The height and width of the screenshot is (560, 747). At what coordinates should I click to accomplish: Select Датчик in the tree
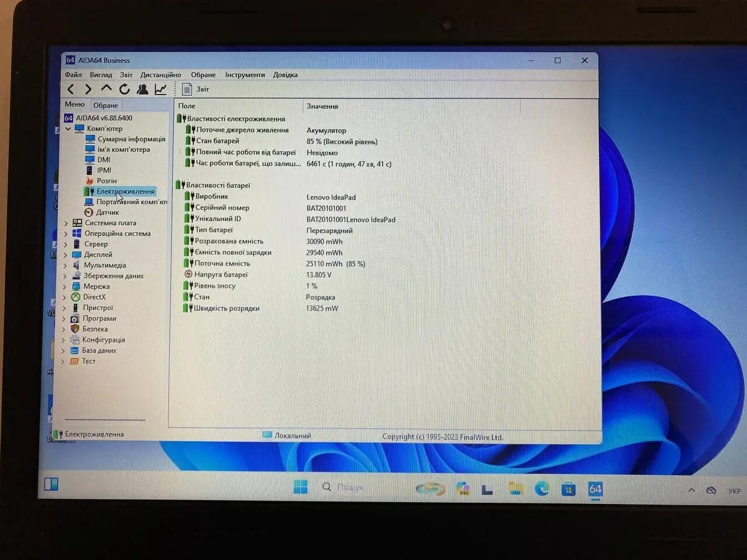pyautogui.click(x=107, y=213)
